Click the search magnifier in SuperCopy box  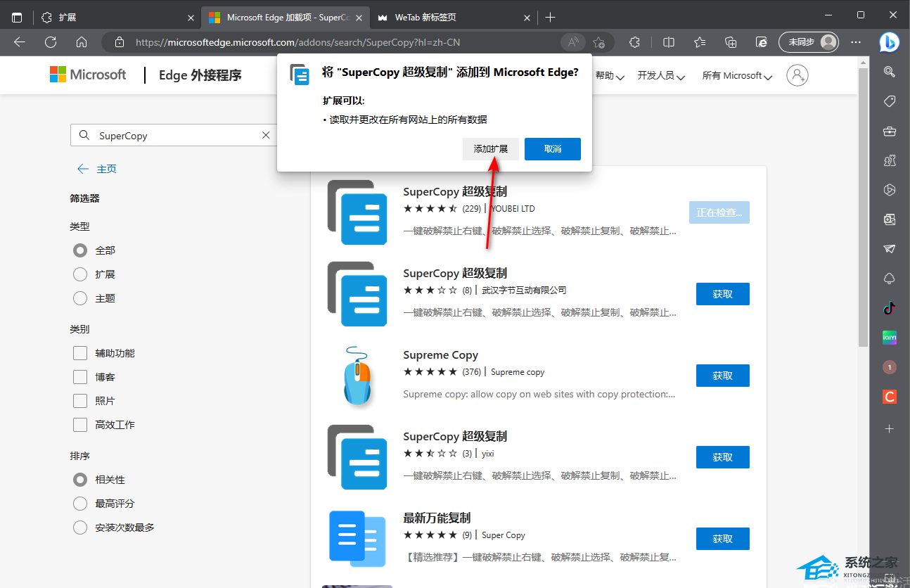[84, 135]
